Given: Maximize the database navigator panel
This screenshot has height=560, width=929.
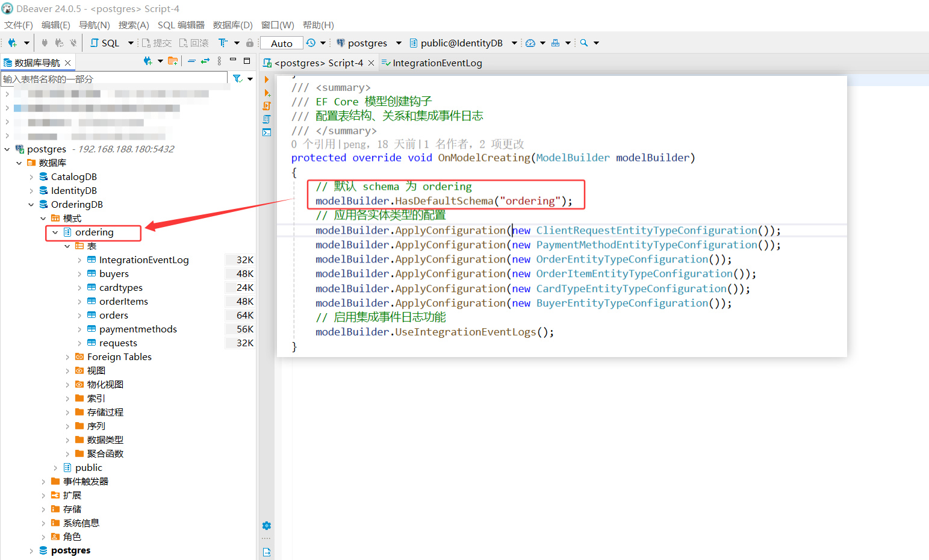Looking at the screenshot, I should (247, 60).
